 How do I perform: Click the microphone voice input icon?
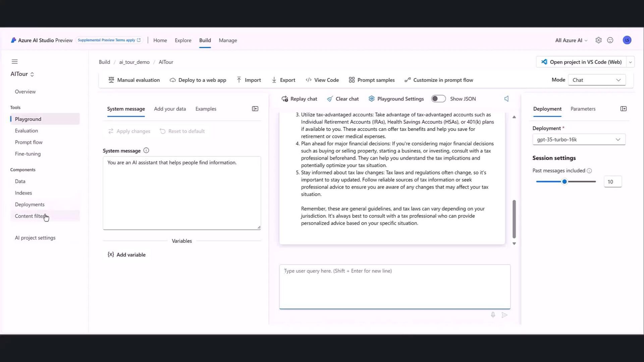[x=493, y=315]
